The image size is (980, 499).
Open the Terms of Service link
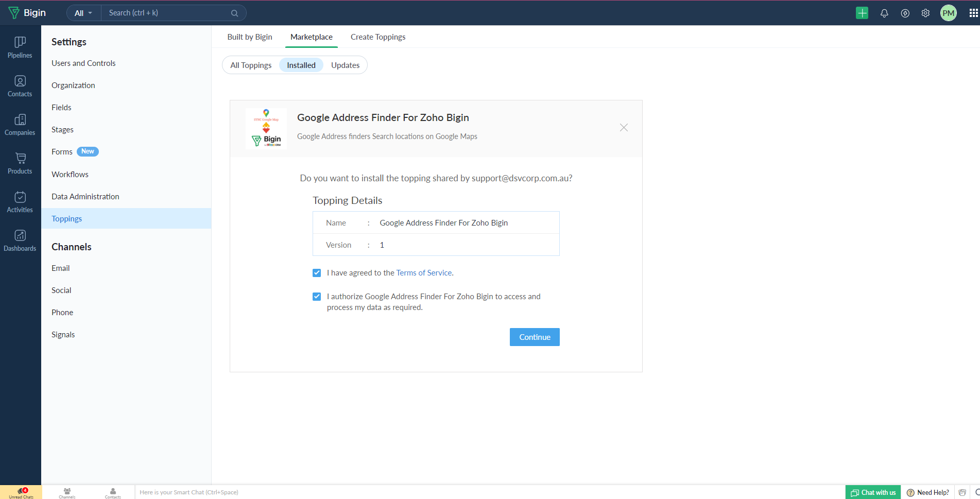tap(424, 273)
